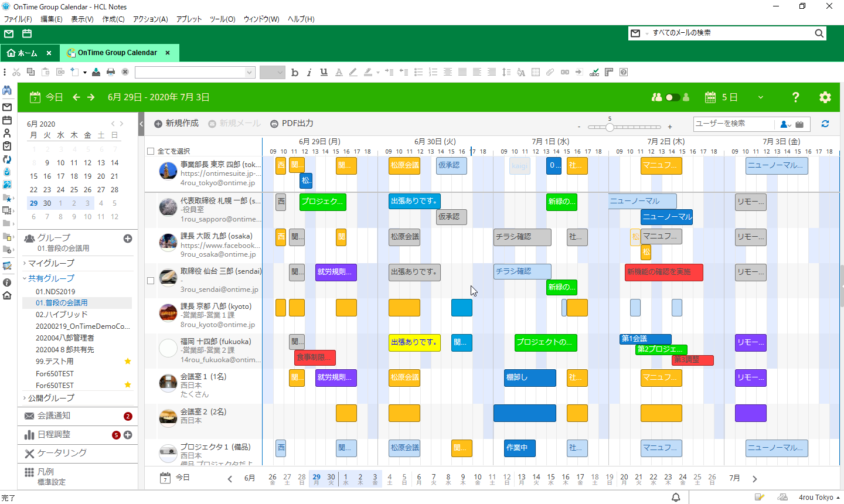Toggle italic formatting in toolbar
This screenshot has height=504, width=844.
(x=309, y=72)
